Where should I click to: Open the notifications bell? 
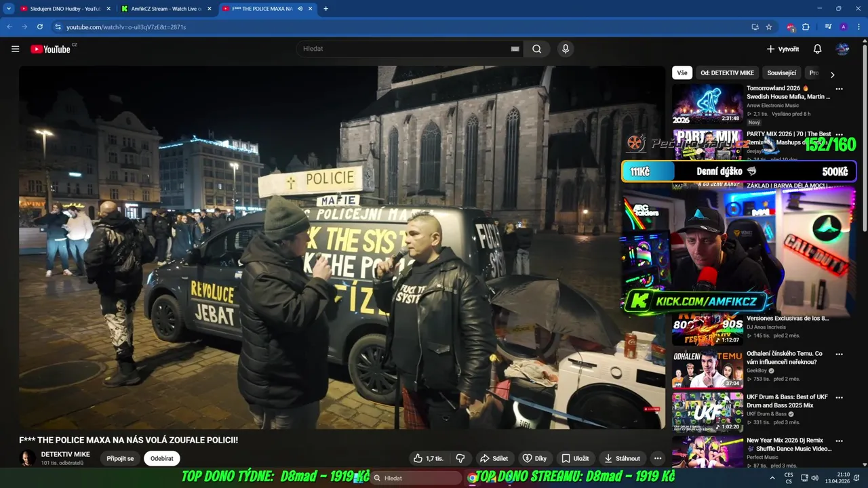(x=817, y=49)
